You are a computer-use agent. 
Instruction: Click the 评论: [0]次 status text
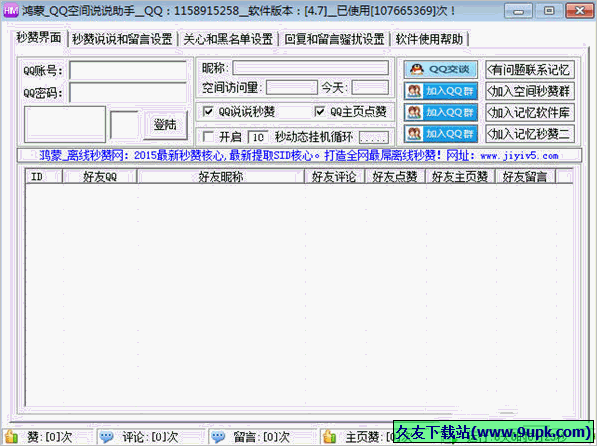[x=150, y=437]
